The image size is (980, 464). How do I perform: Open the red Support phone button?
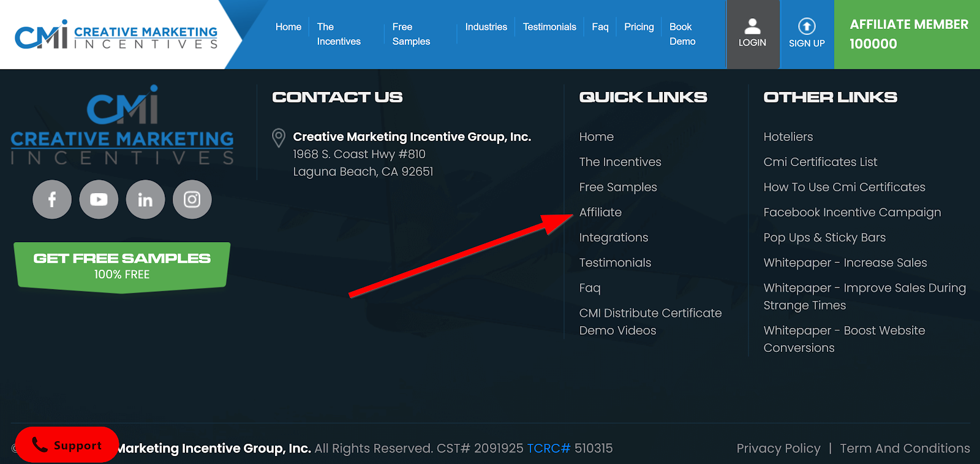pyautogui.click(x=67, y=445)
